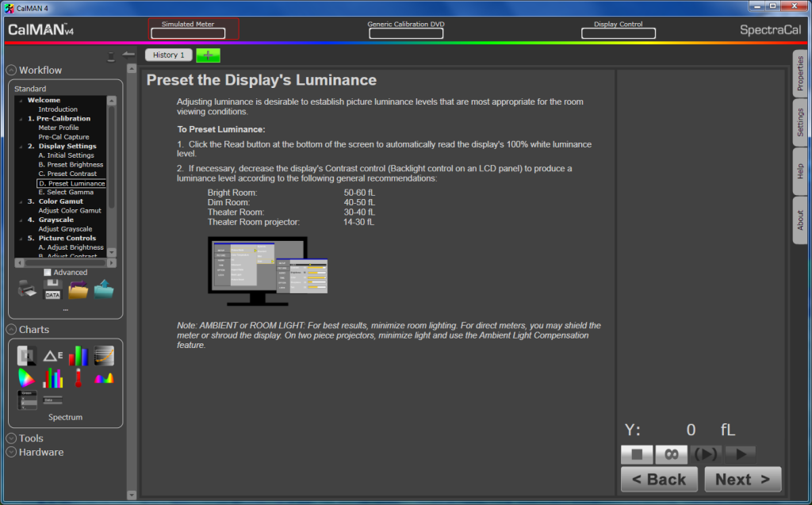
Task: Open the Properties side tab
Action: pyautogui.click(x=800, y=73)
